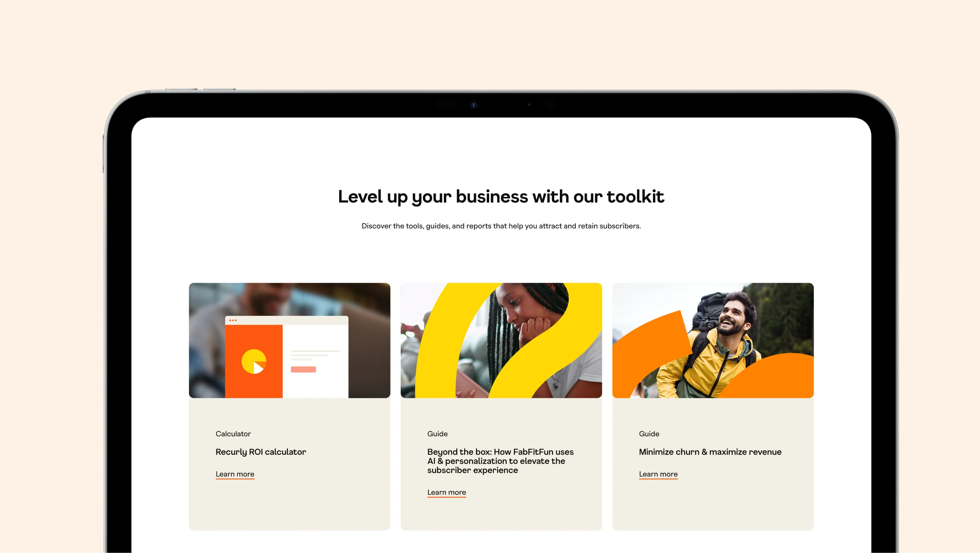Click the Calculator category label
The width and height of the screenshot is (980, 553).
233,434
